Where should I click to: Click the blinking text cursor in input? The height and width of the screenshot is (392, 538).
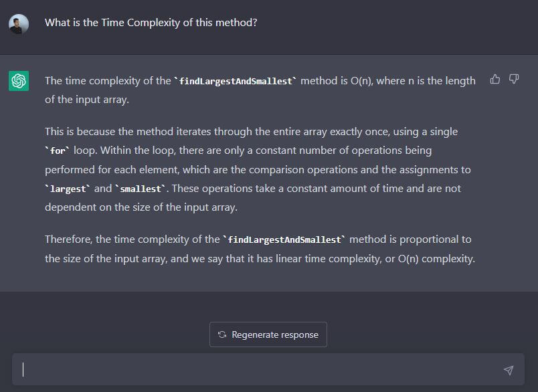23,370
